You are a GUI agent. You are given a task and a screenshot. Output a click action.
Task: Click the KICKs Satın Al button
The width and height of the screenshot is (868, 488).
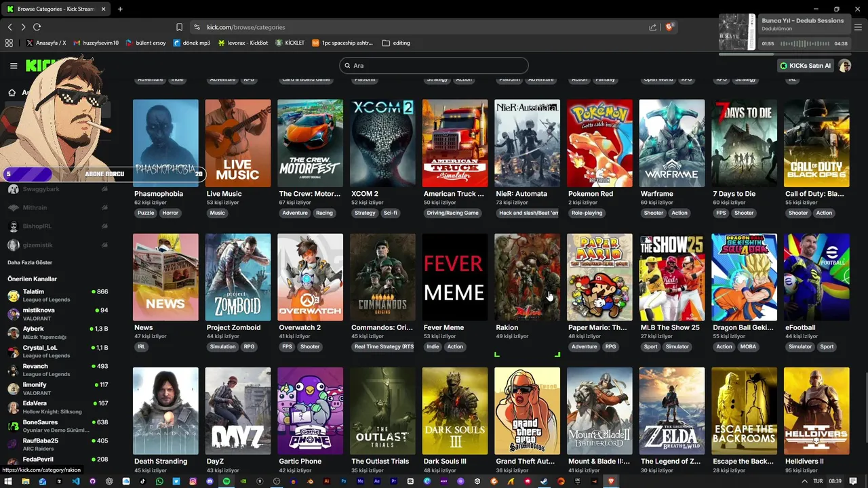806,66
